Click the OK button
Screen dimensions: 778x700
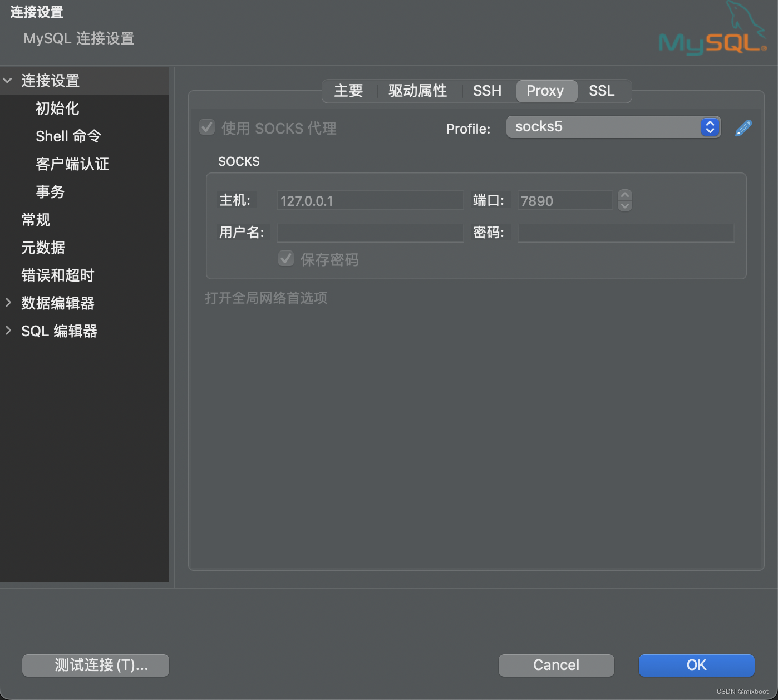[x=696, y=665]
